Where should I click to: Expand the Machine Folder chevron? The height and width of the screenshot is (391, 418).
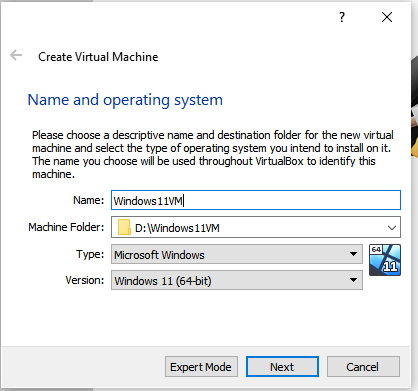point(392,228)
